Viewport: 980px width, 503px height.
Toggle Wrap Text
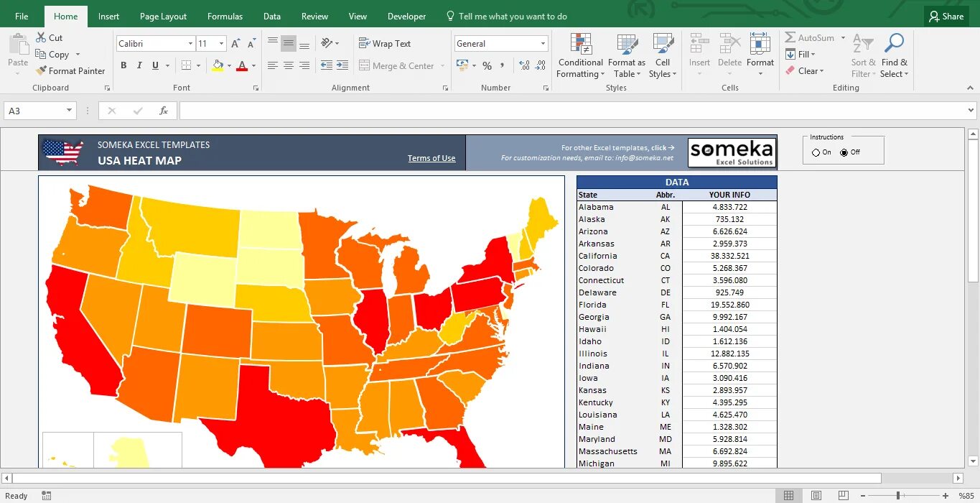tap(385, 43)
